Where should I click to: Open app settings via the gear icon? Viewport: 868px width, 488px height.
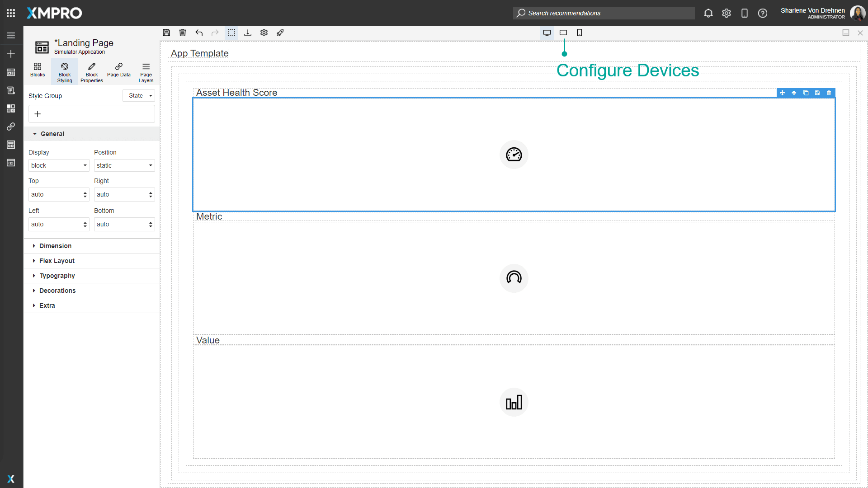264,33
